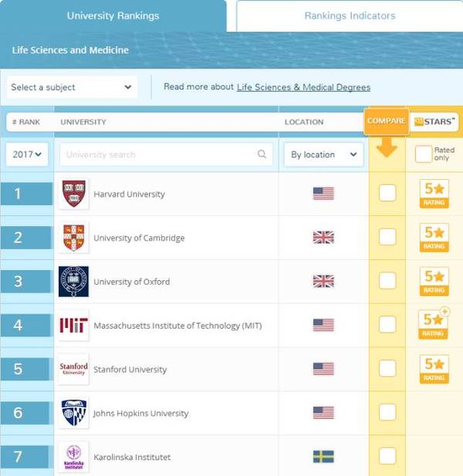Click the Harvard University crest logo
This screenshot has width=463, height=476.
point(74,194)
